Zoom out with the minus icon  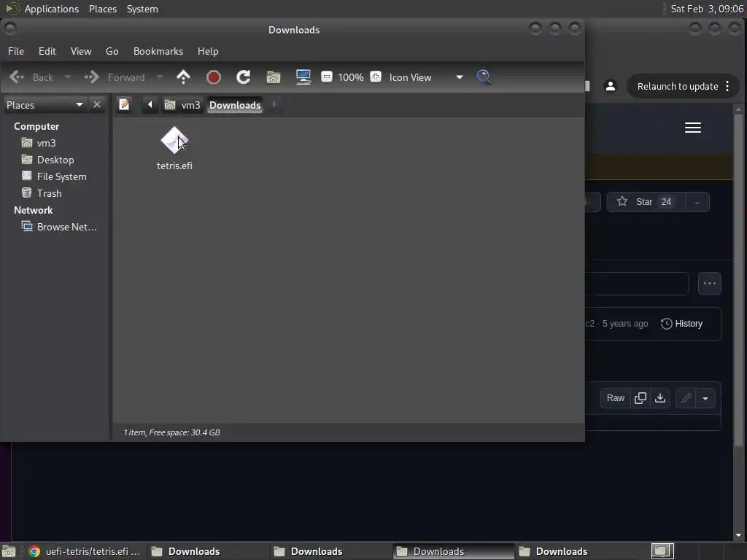327,77
